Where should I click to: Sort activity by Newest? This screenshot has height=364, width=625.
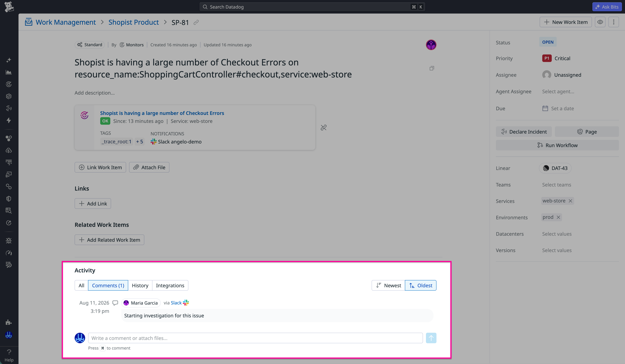click(x=388, y=285)
